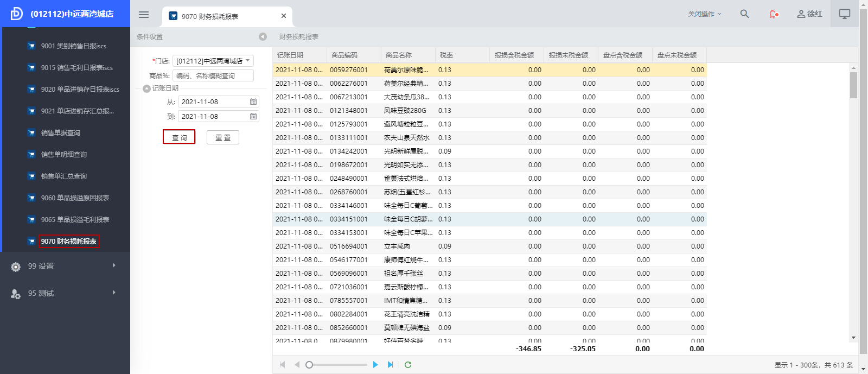
Task: Click the product name 农夫山泉天然水
Action: tap(407, 138)
